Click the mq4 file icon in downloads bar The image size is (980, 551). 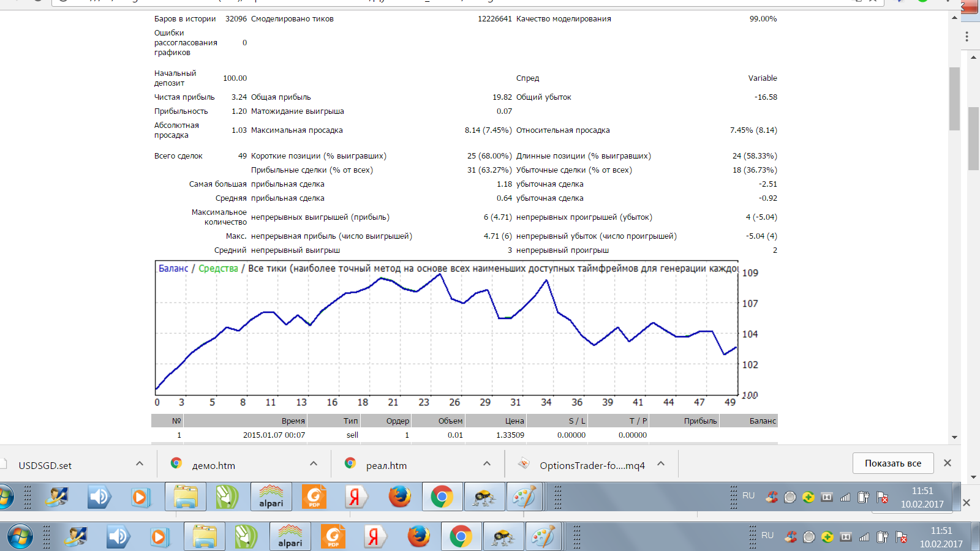pyautogui.click(x=524, y=463)
